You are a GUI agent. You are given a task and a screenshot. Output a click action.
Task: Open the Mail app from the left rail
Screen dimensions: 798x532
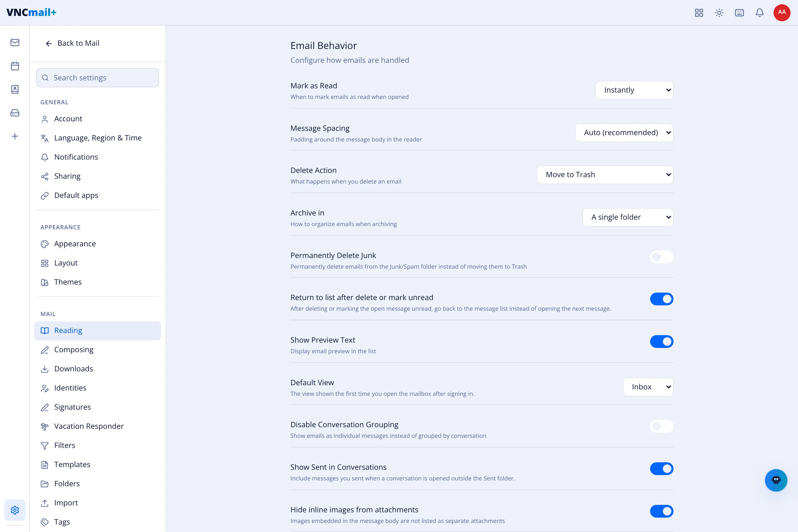tap(15, 42)
